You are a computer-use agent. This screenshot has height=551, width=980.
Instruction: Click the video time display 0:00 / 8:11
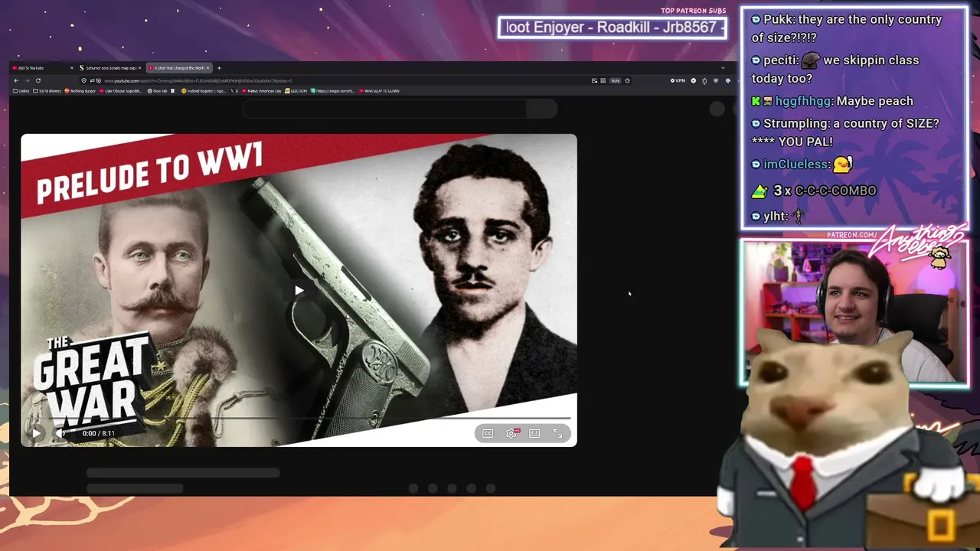(99, 434)
